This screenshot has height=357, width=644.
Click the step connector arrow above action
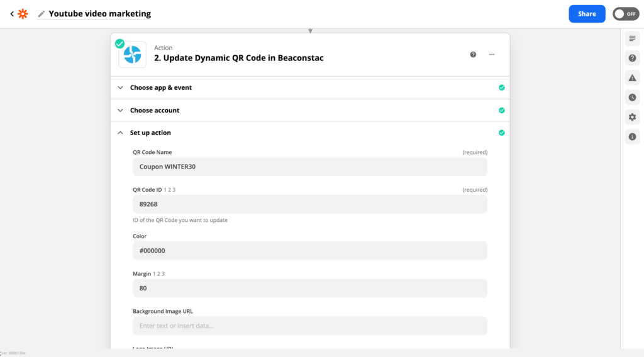311,31
